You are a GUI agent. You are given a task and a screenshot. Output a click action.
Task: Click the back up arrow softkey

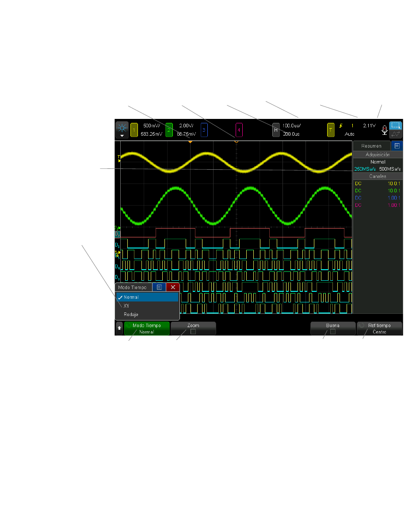click(x=119, y=328)
